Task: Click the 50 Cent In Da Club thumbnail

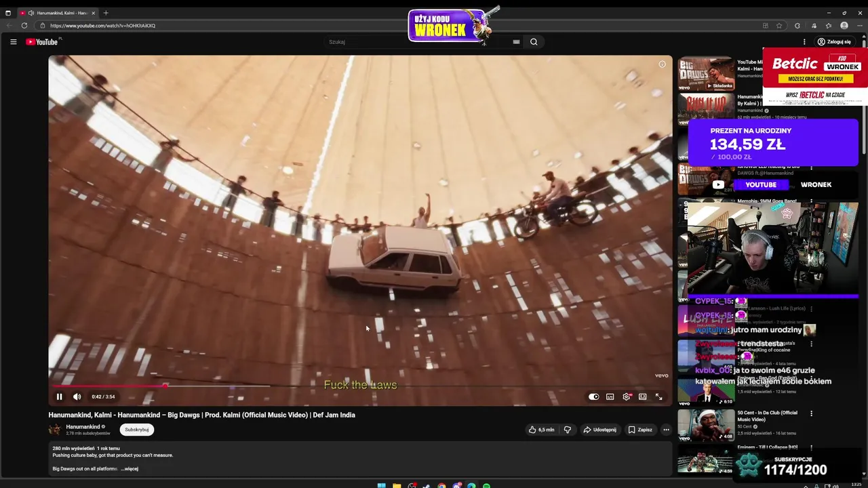Action: [706, 425]
